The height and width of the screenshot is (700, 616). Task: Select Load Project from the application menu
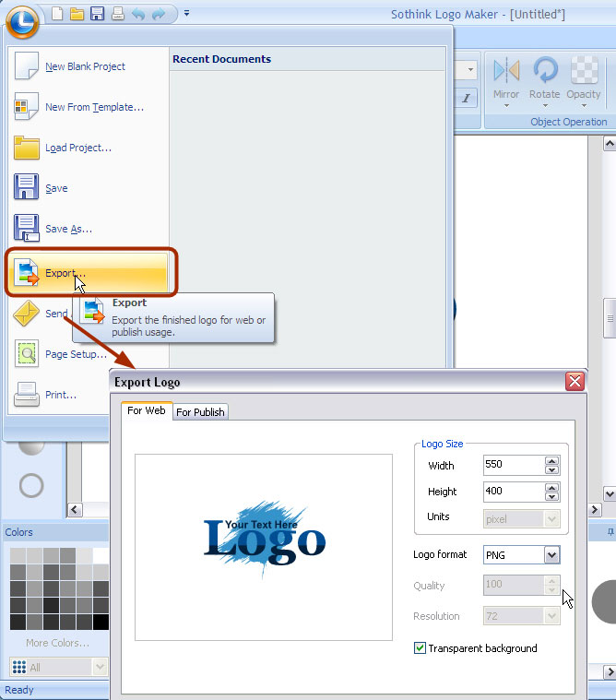89,148
